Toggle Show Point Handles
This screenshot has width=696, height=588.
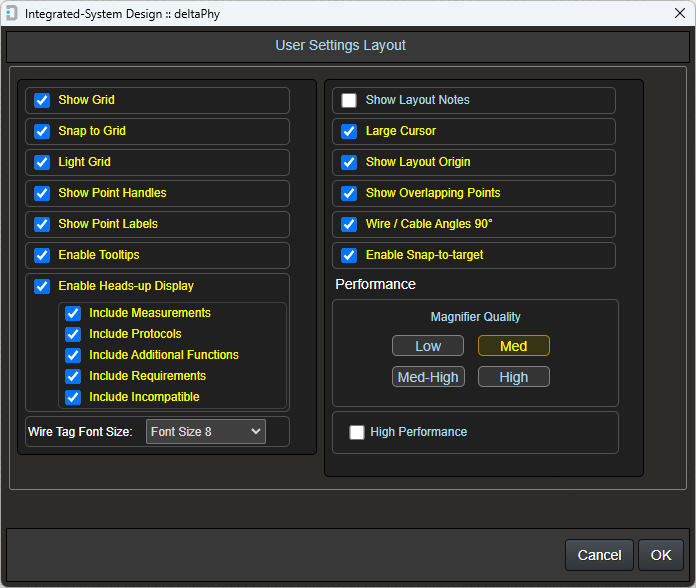click(x=42, y=193)
